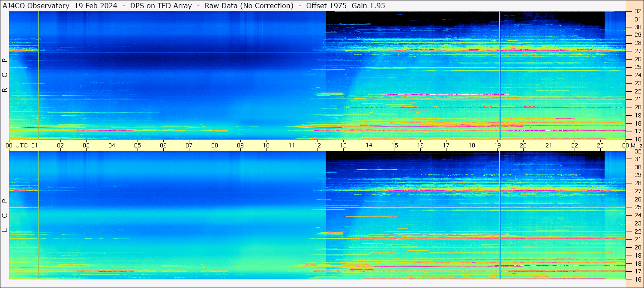Click 30 MHz tick on the RCP frequency scale
The width and height of the screenshot is (644, 288).
[637, 27]
